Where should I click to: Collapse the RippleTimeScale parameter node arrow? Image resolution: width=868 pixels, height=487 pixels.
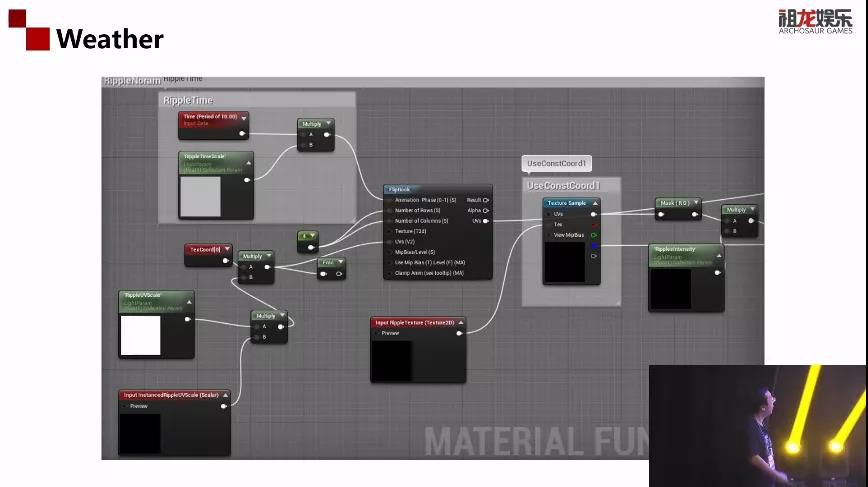(x=248, y=163)
